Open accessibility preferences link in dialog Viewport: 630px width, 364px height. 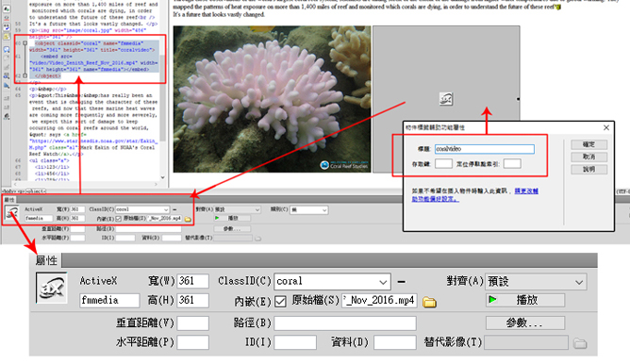pyautogui.click(x=475, y=195)
